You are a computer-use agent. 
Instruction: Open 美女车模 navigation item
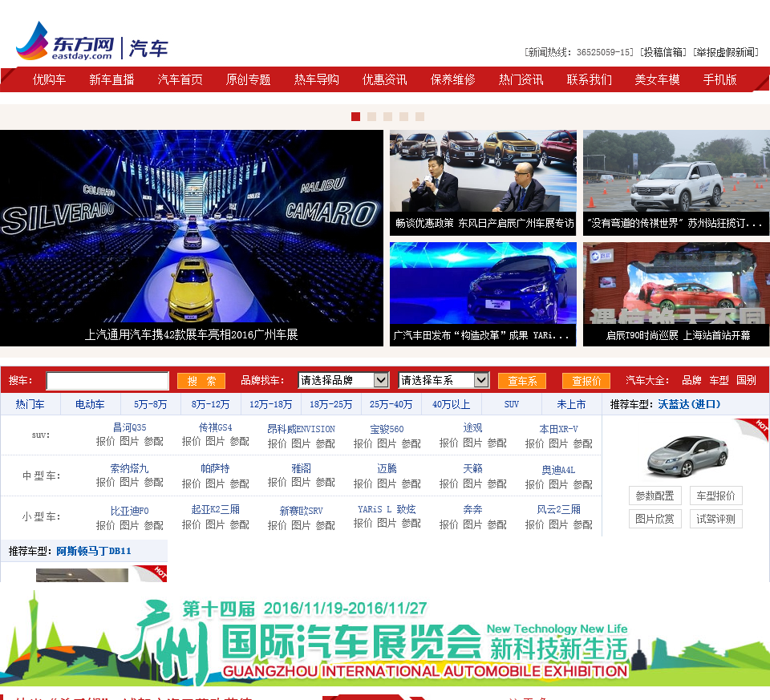(x=657, y=79)
